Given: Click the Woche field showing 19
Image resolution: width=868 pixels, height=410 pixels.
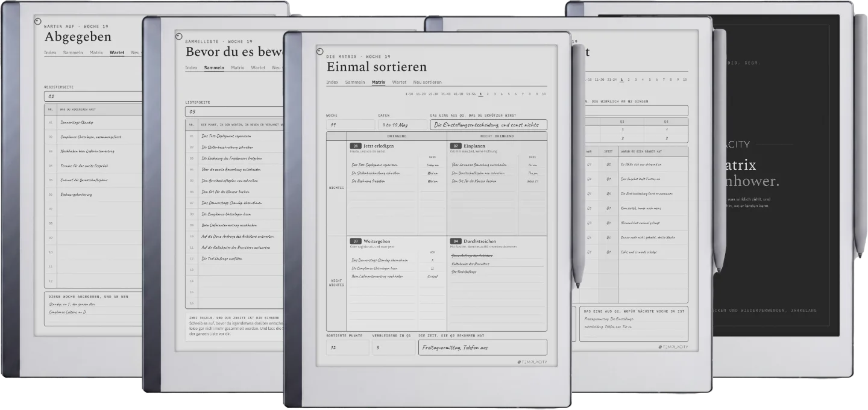Looking at the screenshot, I should pyautogui.click(x=350, y=125).
